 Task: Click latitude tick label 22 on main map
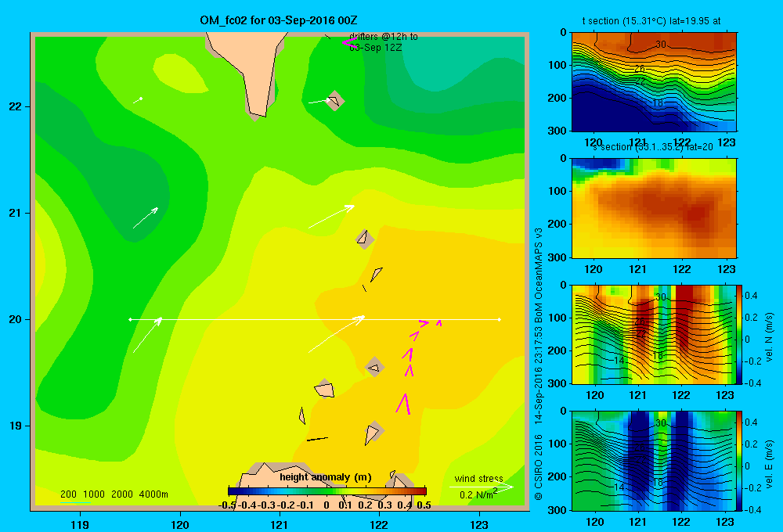[14, 107]
